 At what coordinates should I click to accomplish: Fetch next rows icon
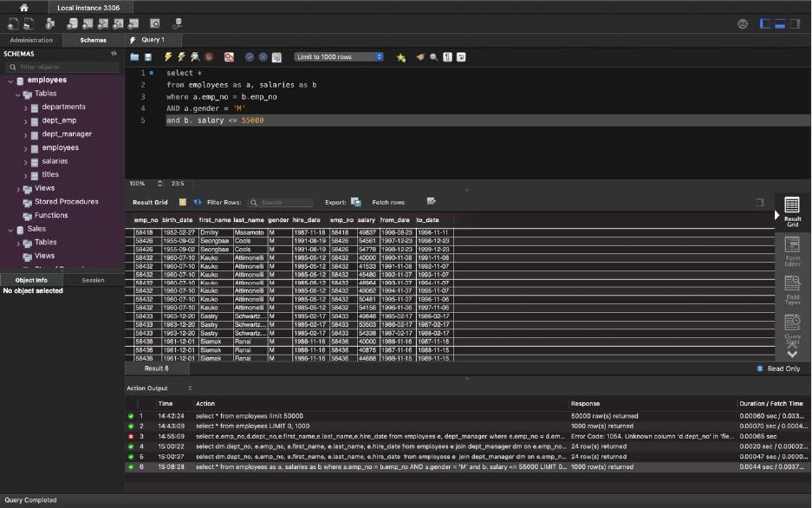431,201
